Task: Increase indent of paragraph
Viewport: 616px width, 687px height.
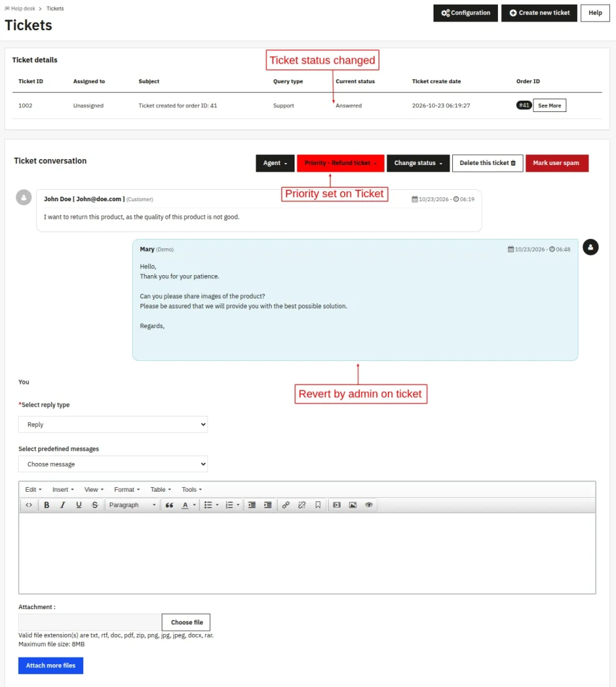Action: [268, 505]
